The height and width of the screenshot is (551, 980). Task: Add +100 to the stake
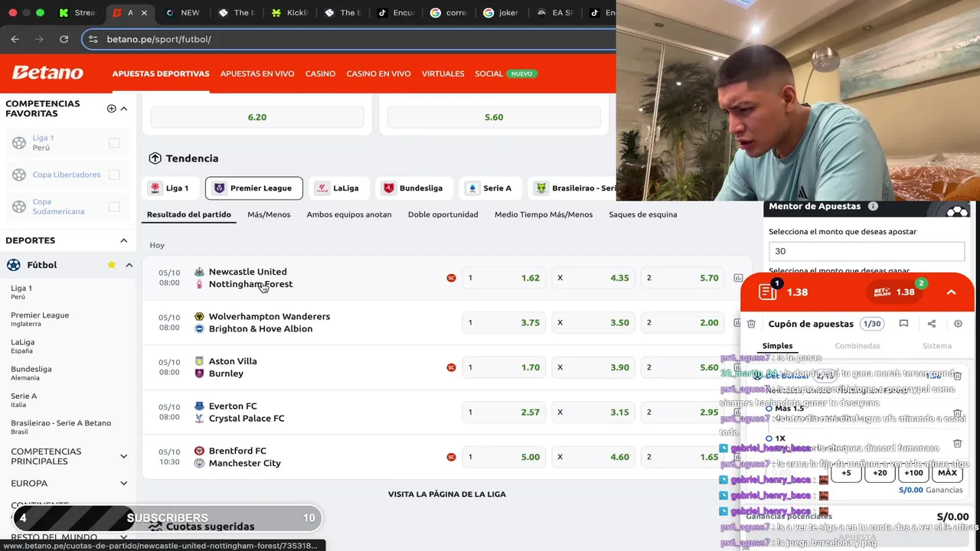[913, 473]
